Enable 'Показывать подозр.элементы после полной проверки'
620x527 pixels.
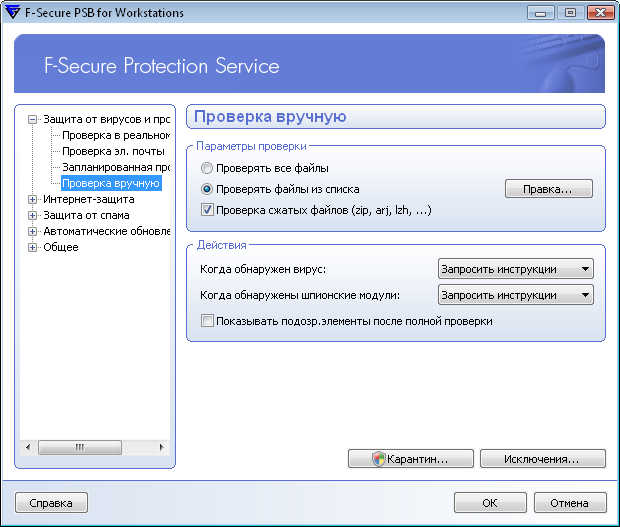(207, 321)
